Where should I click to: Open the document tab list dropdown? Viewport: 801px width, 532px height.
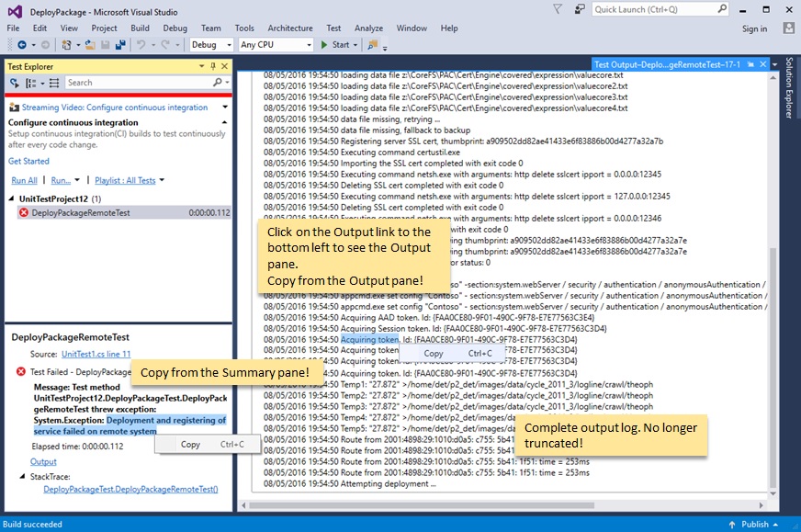click(x=775, y=65)
